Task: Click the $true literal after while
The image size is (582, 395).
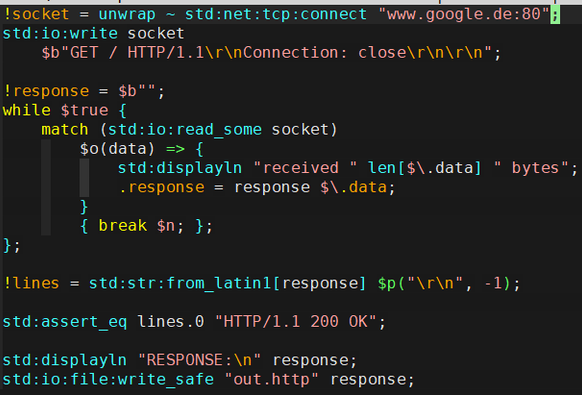Action: (84, 110)
